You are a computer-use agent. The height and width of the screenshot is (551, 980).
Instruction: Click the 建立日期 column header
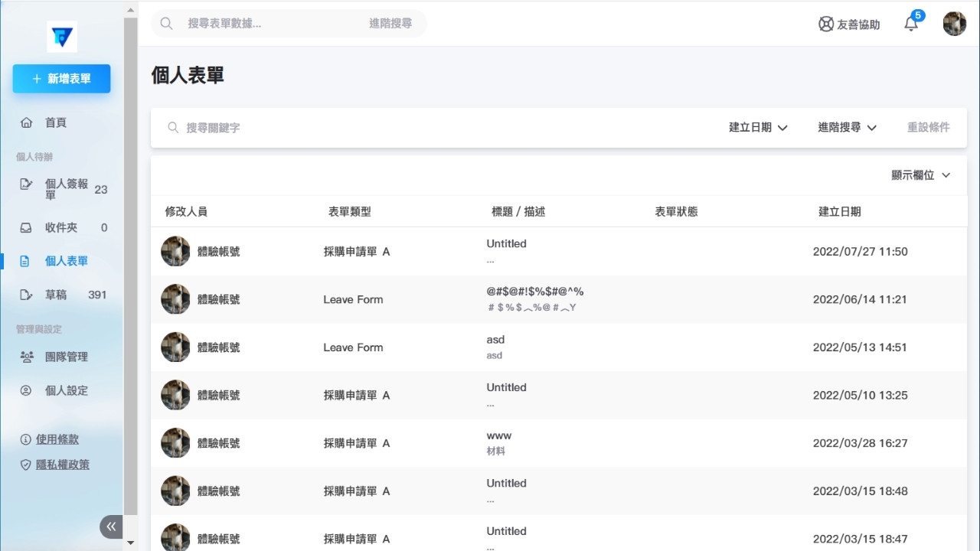coord(840,212)
